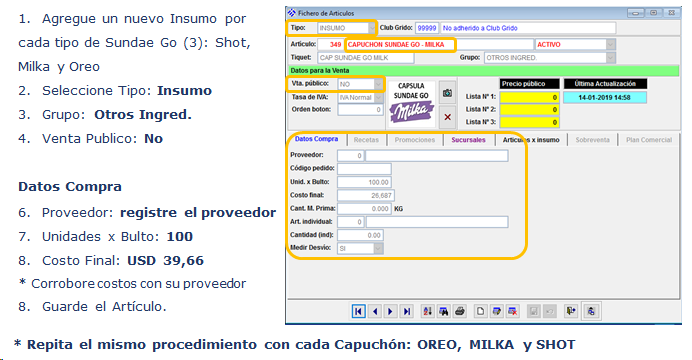Click the Costo final input field
This screenshot has width=692, height=360.
point(366,195)
